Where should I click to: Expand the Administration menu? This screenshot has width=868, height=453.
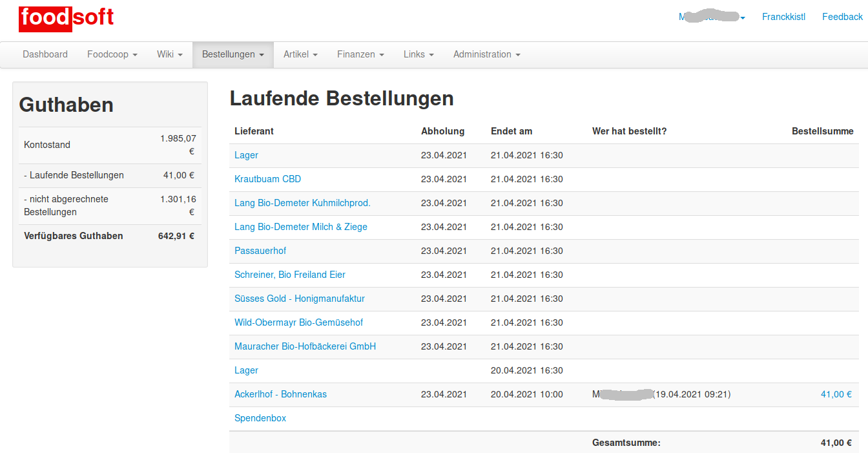coord(486,54)
